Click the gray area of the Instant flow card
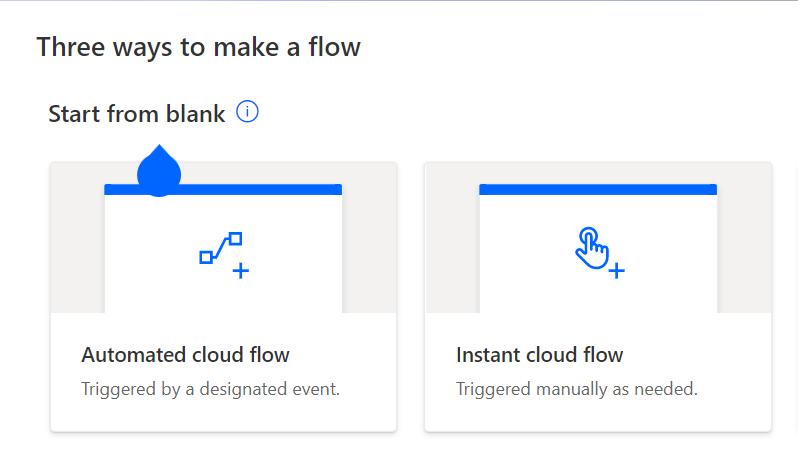 (x=450, y=240)
